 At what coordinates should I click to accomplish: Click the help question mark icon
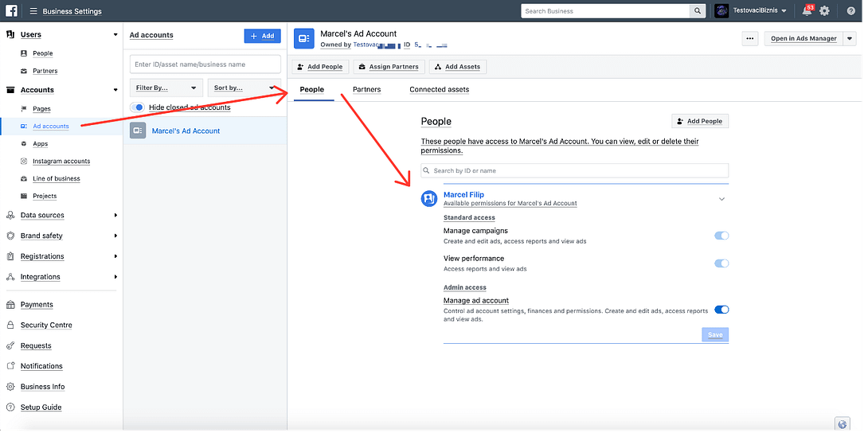(850, 10)
